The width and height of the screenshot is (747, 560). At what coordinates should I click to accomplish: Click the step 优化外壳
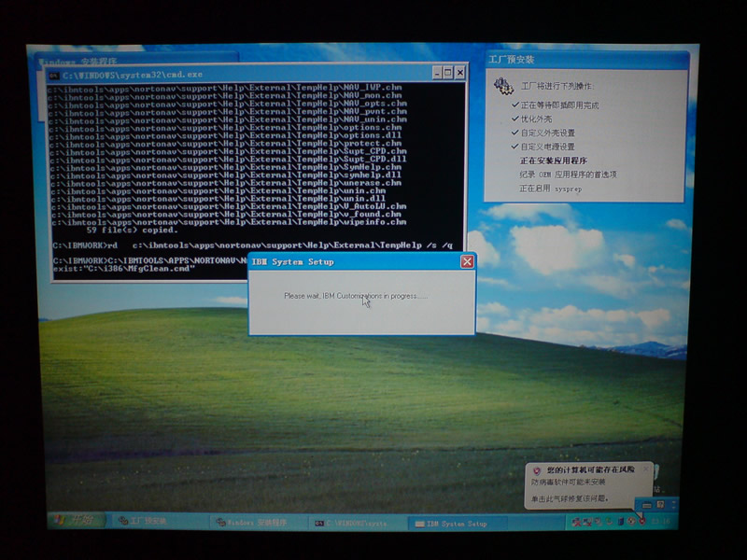(x=536, y=119)
